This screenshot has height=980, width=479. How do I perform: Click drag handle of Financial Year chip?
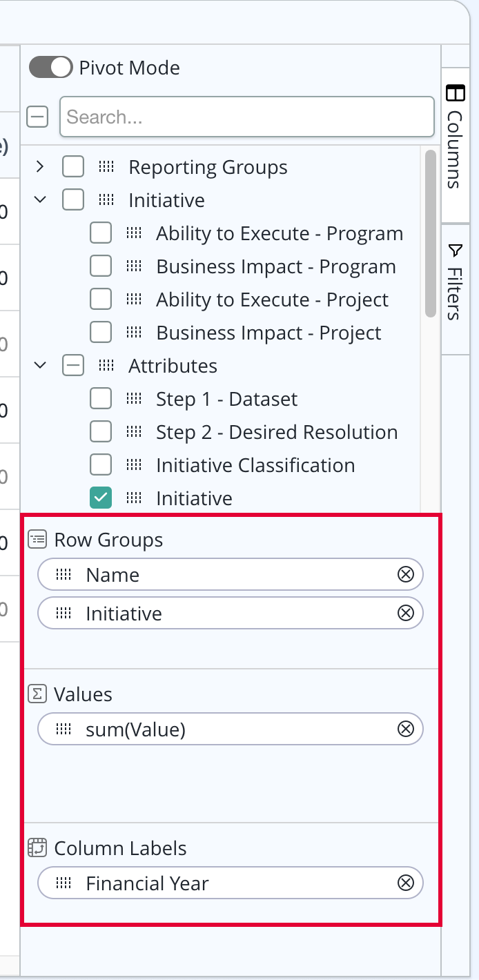63,883
